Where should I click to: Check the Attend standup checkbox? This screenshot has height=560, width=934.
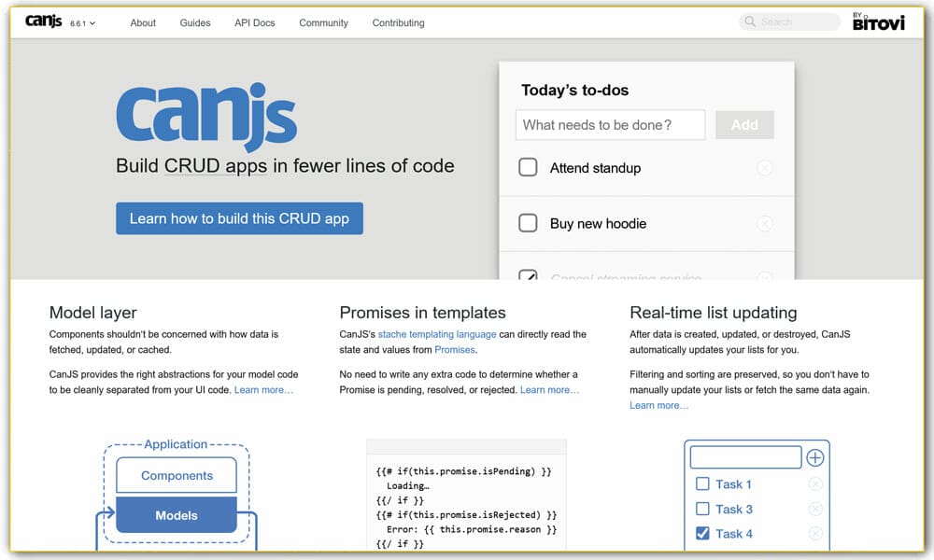click(x=528, y=168)
